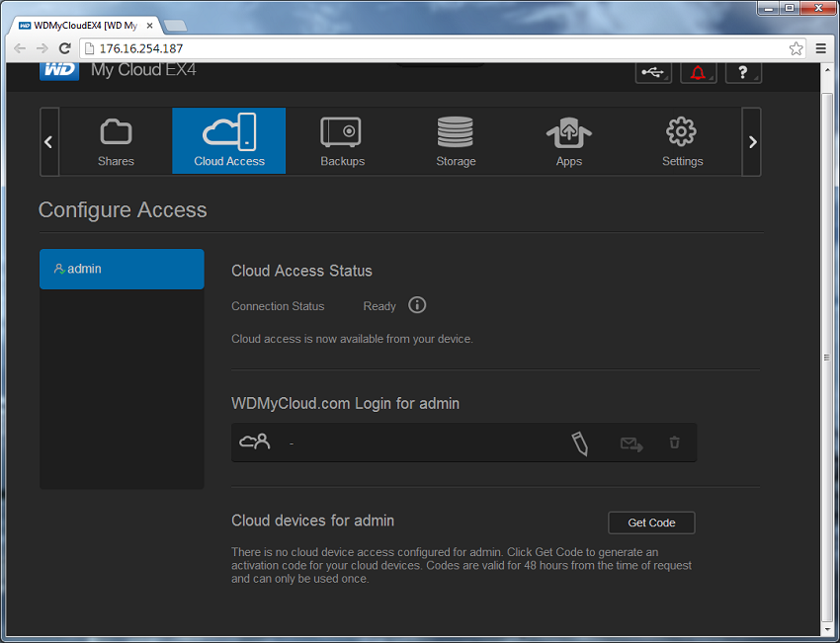Screen dimensions: 840x643
Task: Maximize the browser window
Action: tap(791, 8)
